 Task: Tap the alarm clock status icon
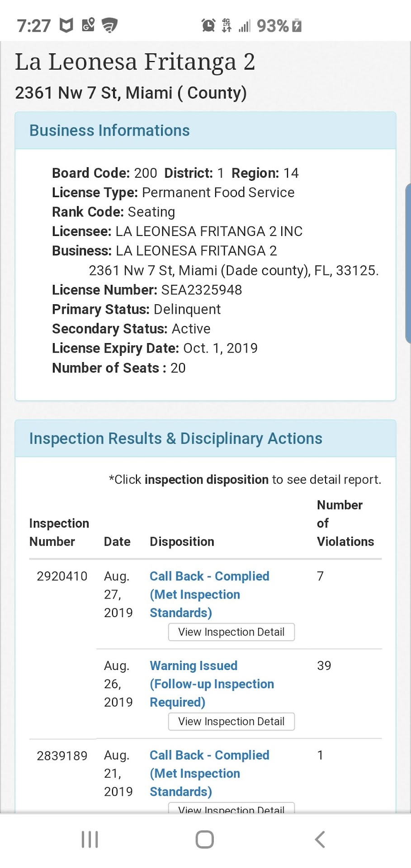click(x=208, y=25)
